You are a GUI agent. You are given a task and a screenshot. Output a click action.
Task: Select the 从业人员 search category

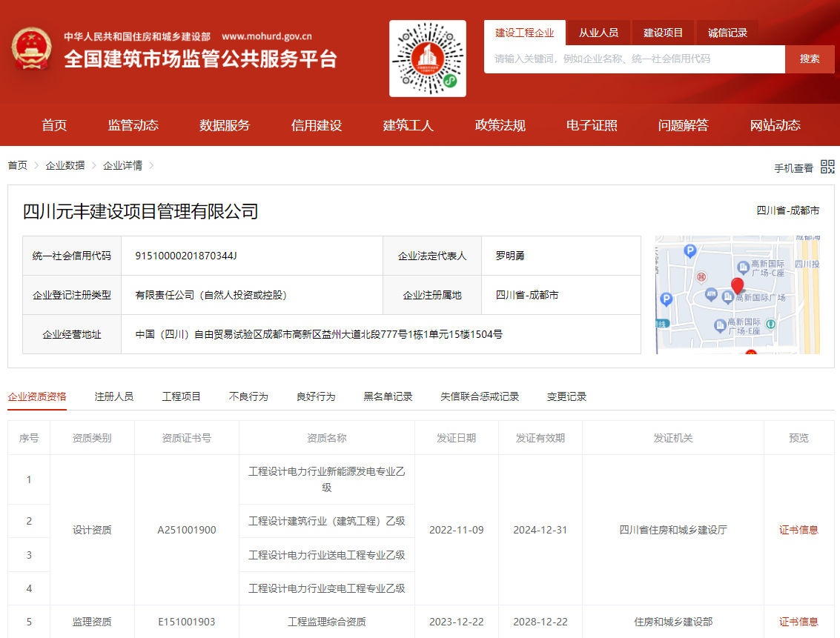601,33
